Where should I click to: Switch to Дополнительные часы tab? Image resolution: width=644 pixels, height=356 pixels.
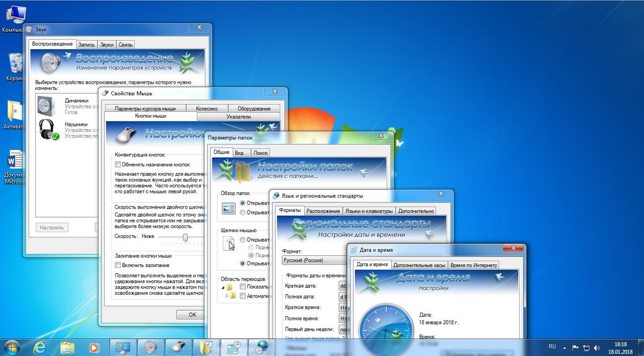coord(419,265)
